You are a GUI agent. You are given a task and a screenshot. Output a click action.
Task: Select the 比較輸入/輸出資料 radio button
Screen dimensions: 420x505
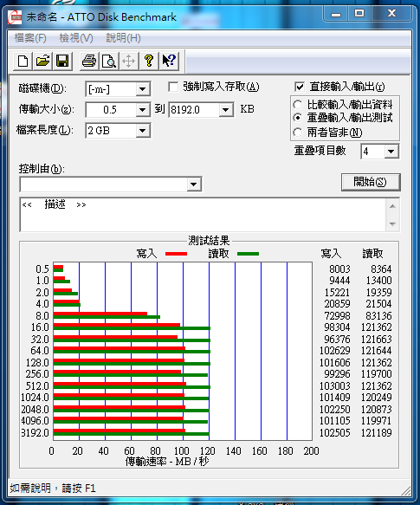[x=298, y=104]
